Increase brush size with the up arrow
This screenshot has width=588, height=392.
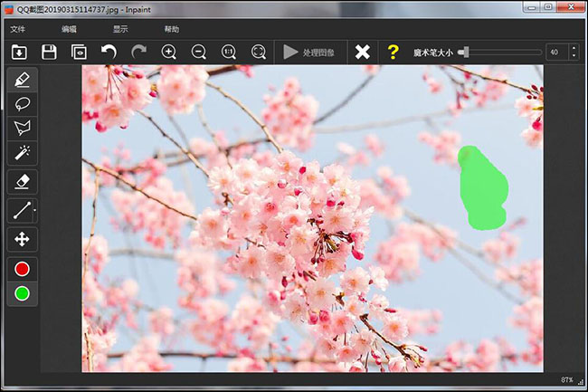[574, 48]
